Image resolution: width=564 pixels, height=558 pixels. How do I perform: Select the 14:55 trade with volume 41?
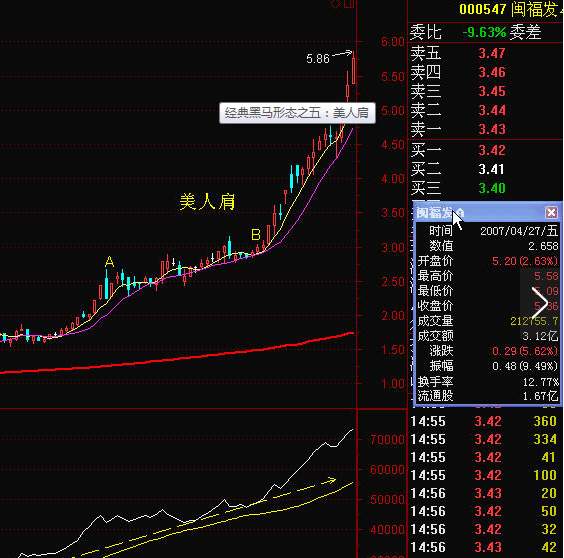(484, 457)
